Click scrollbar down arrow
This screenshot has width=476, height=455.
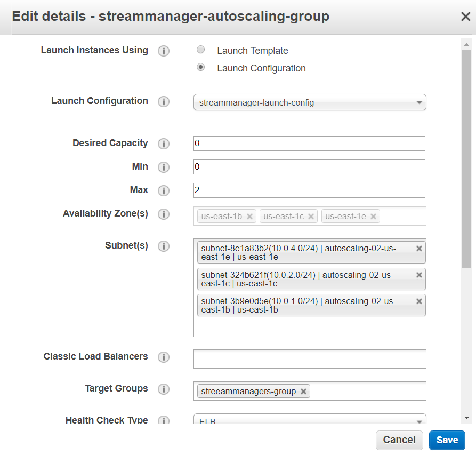466,418
